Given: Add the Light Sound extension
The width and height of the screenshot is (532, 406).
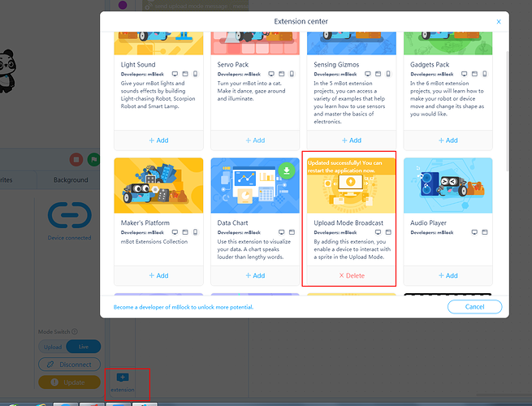Looking at the screenshot, I should (158, 140).
